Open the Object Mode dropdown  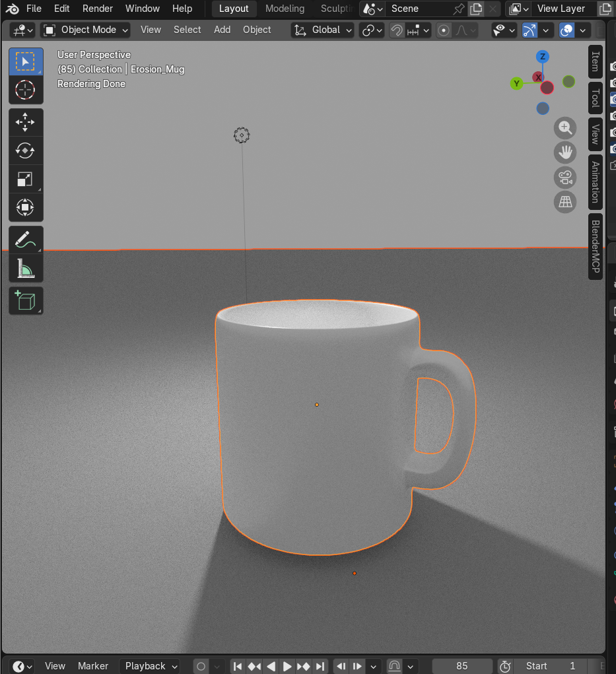point(85,30)
